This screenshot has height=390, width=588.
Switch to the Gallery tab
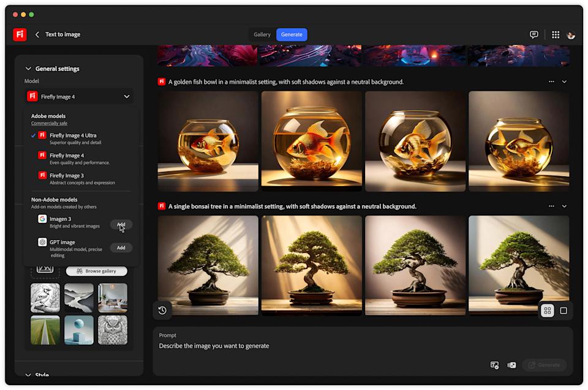click(262, 34)
